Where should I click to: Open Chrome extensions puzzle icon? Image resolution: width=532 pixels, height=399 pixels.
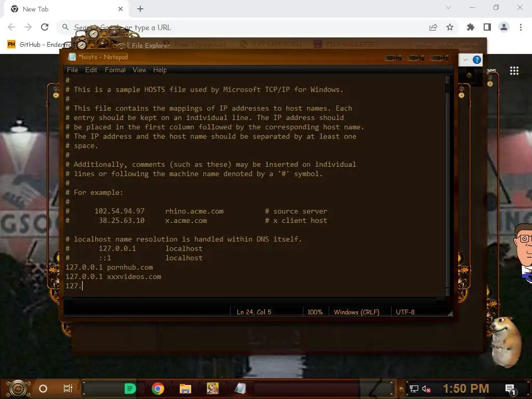471,27
